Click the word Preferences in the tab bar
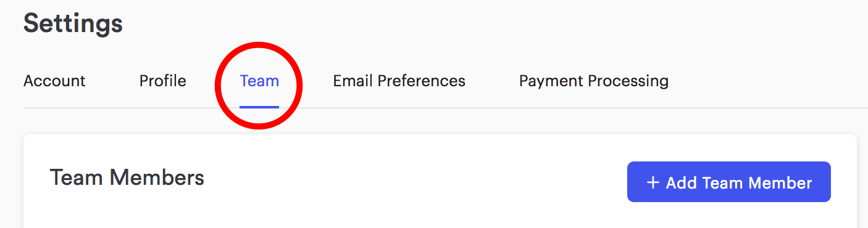 tap(422, 81)
